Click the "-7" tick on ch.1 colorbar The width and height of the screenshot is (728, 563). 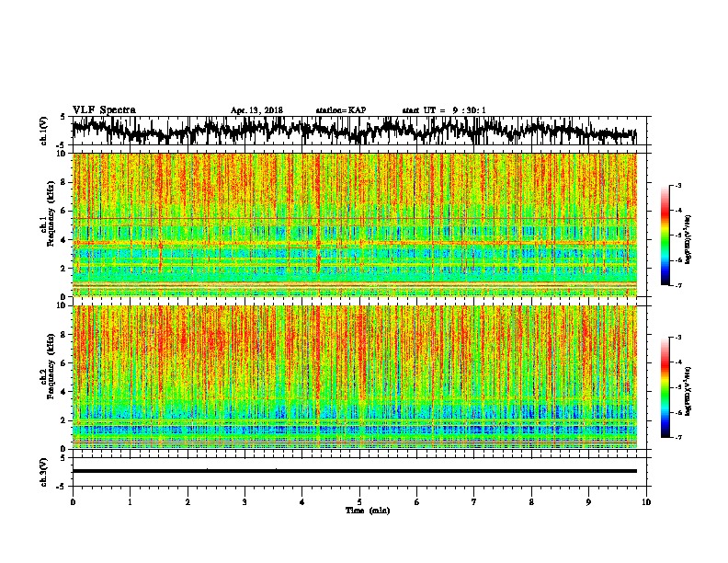tap(677, 285)
